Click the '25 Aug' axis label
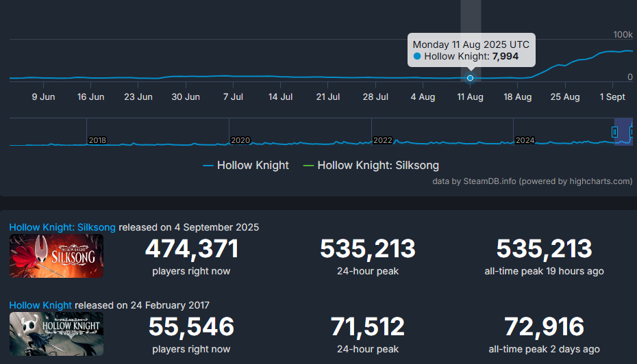 565,97
